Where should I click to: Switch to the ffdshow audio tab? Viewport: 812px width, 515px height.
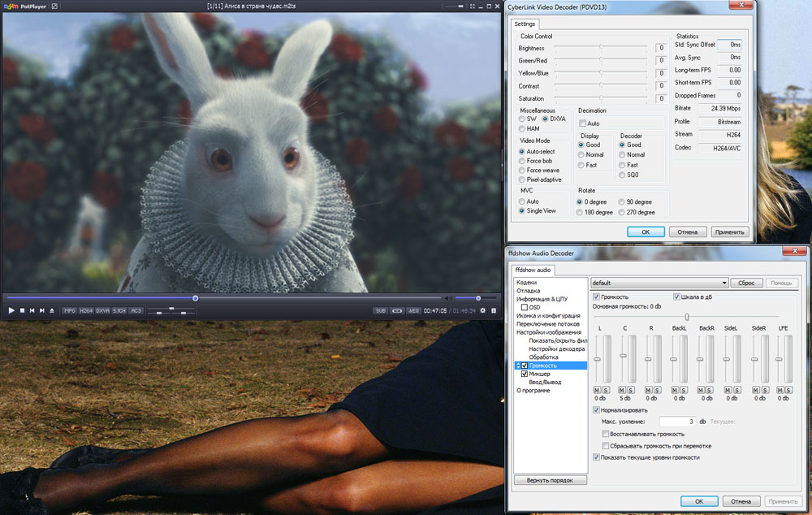coord(533,270)
